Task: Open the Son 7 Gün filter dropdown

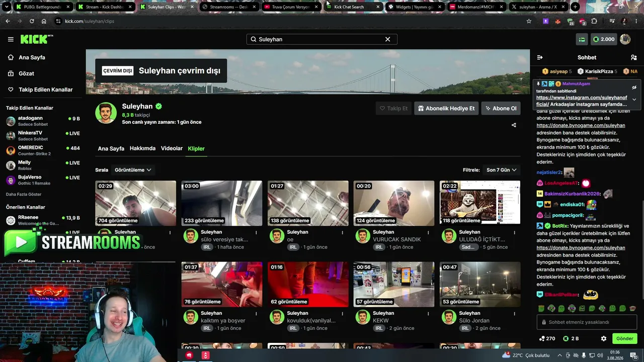Action: [x=501, y=170]
